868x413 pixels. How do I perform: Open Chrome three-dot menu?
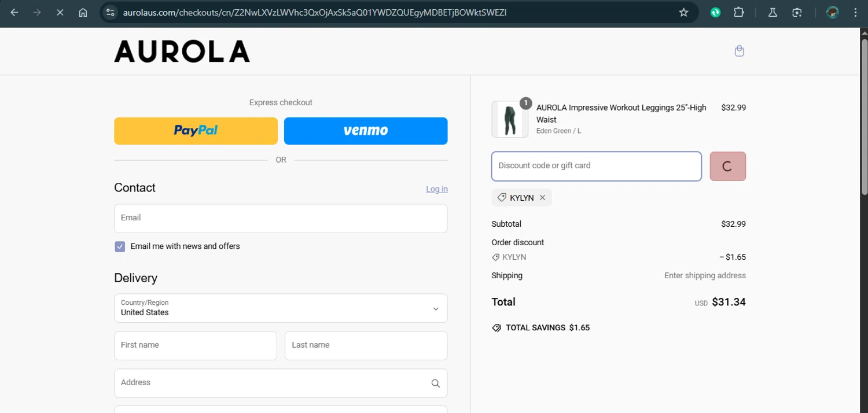855,12
